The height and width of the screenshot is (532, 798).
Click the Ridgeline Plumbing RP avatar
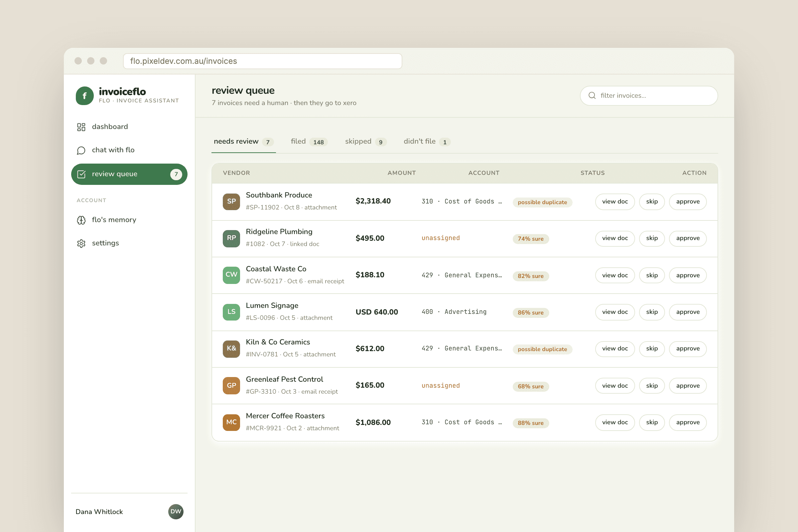click(x=231, y=238)
